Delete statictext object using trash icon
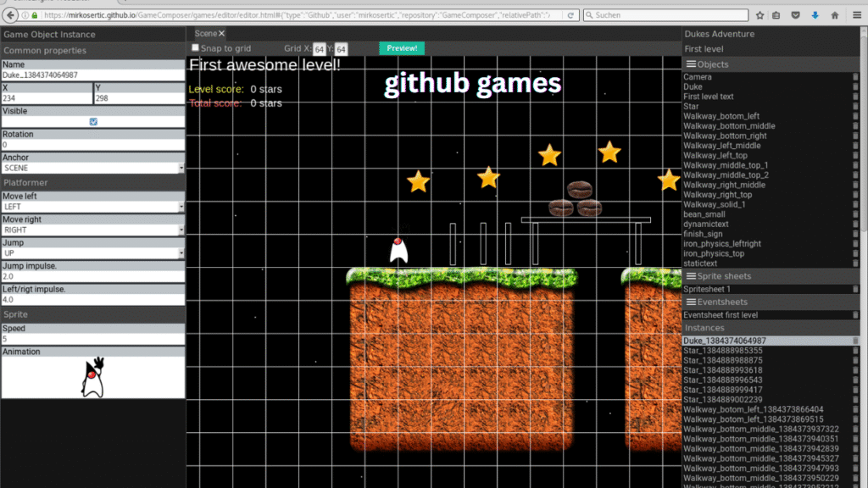 click(x=855, y=263)
